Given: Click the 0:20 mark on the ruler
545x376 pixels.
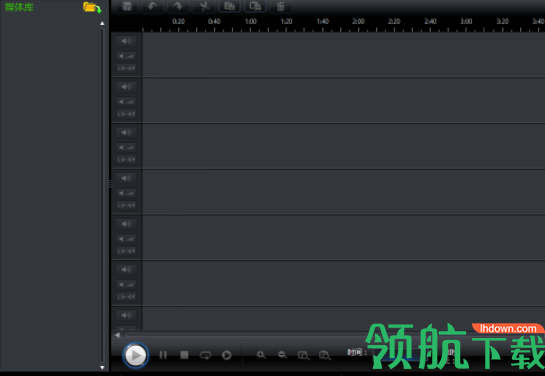Looking at the screenshot, I should [179, 22].
